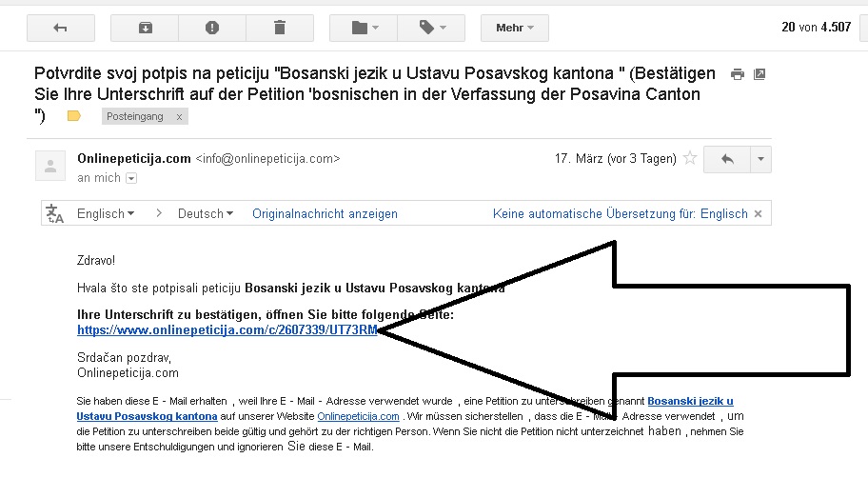Screen dimensions: 868x478
Task: Click the translate icon
Action: tap(54, 213)
